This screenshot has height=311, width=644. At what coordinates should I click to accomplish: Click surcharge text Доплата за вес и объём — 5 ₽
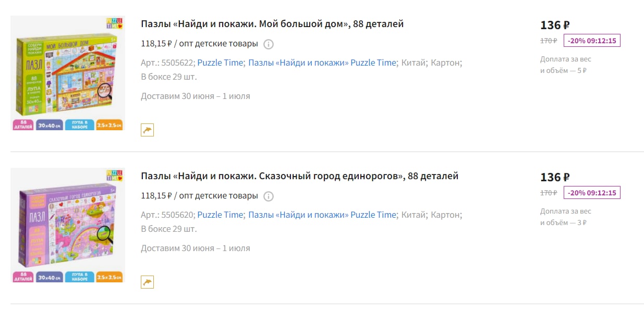[566, 65]
